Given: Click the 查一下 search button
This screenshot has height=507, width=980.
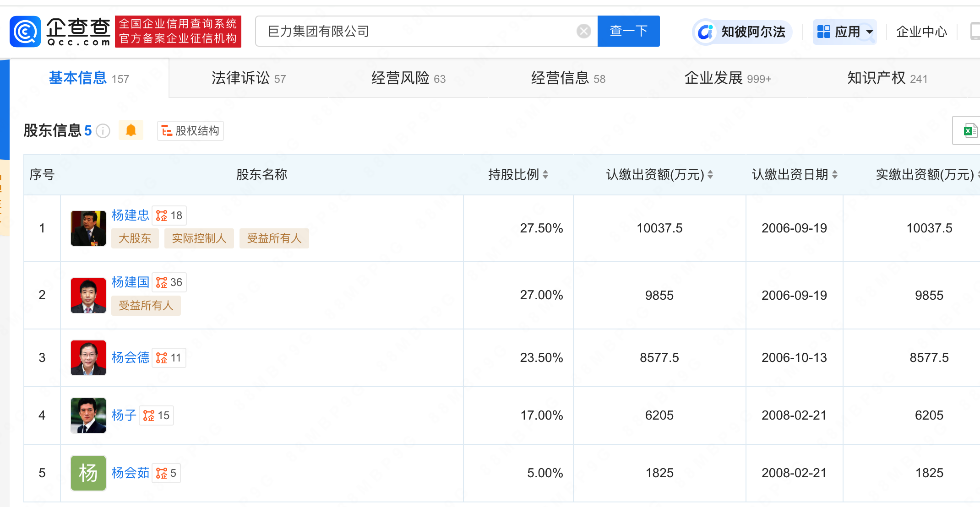Looking at the screenshot, I should [628, 31].
